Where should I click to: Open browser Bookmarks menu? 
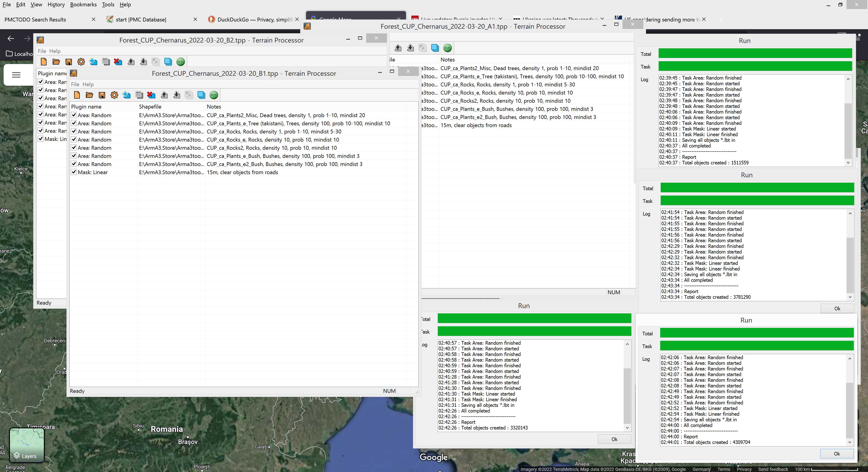point(83,4)
